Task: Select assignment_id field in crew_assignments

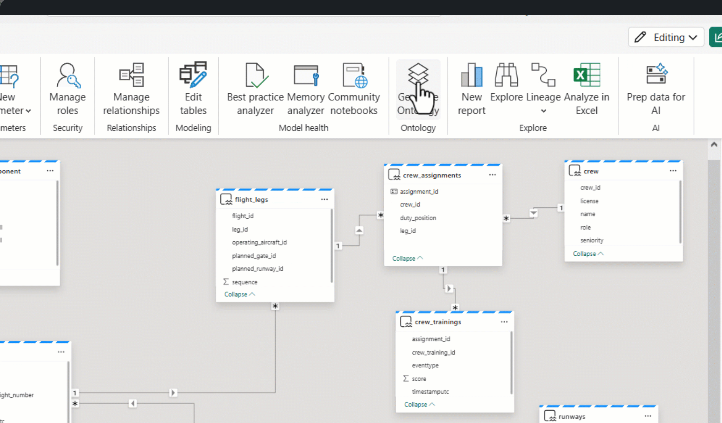Action: 419,191
